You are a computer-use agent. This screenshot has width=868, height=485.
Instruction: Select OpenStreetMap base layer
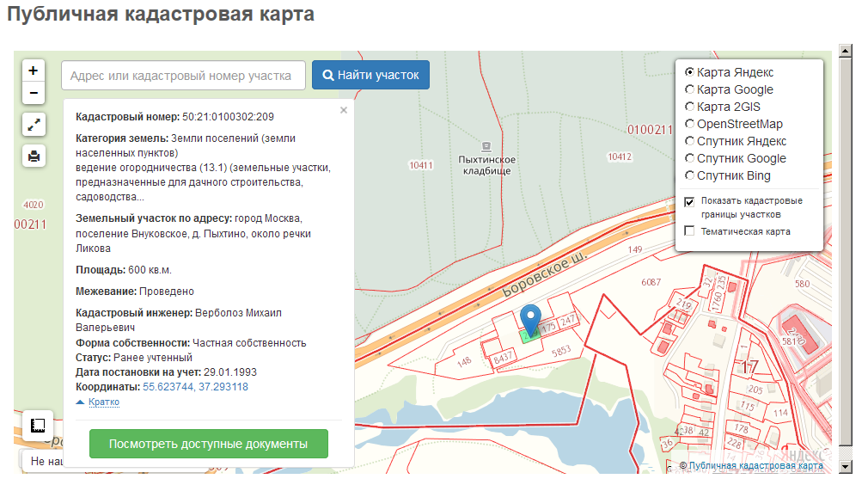click(x=689, y=124)
